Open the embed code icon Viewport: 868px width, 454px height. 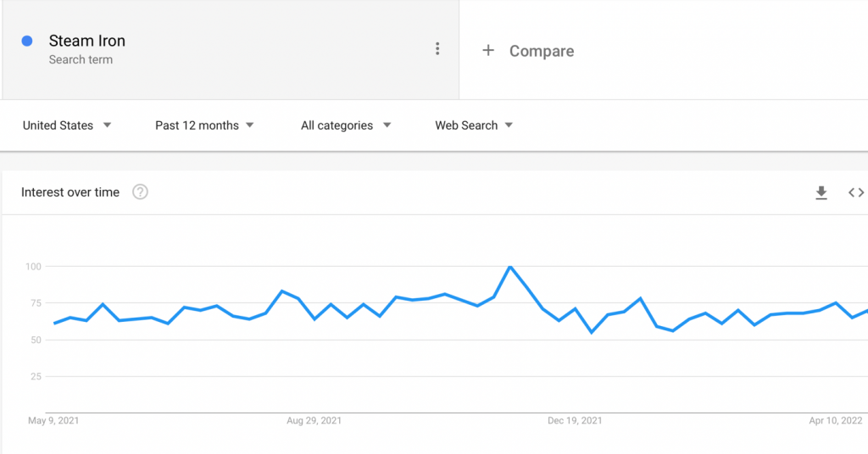[856, 192]
